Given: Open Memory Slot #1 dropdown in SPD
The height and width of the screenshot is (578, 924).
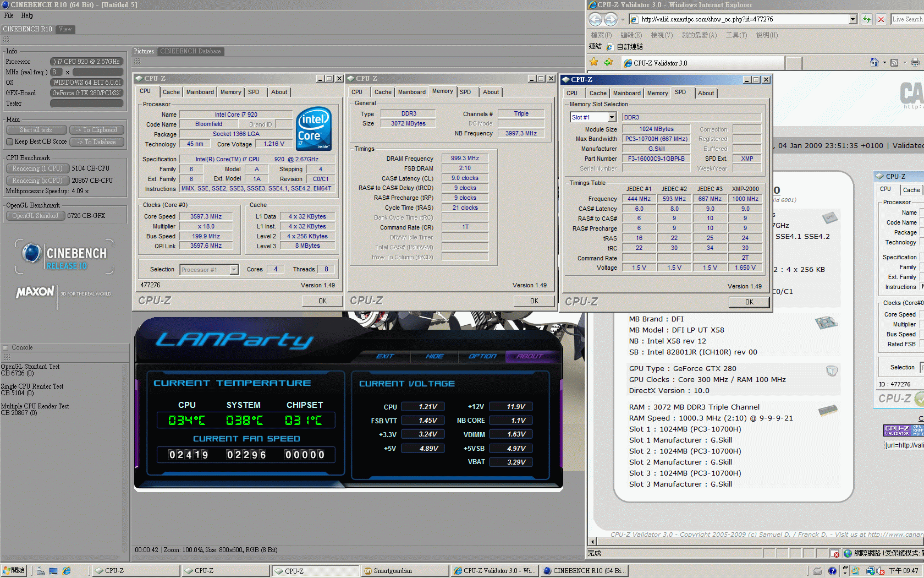Looking at the screenshot, I should tap(612, 117).
